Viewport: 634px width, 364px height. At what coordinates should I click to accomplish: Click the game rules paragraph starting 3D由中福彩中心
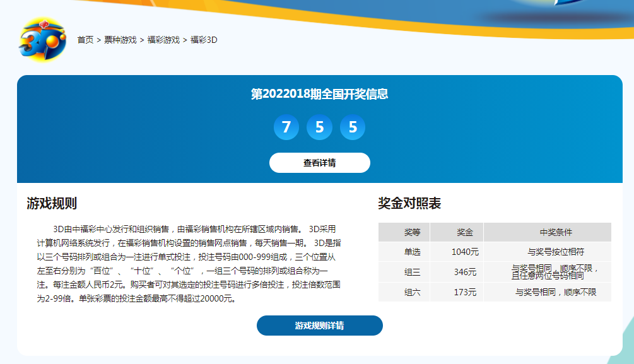pyautogui.click(x=189, y=264)
